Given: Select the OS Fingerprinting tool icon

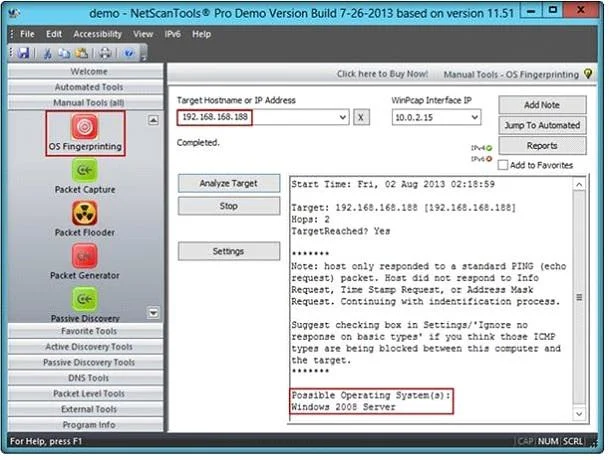Looking at the screenshot, I should (x=85, y=126).
